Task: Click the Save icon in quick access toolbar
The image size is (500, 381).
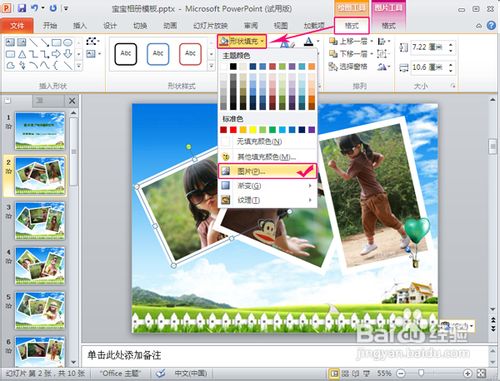Action: 22,8
